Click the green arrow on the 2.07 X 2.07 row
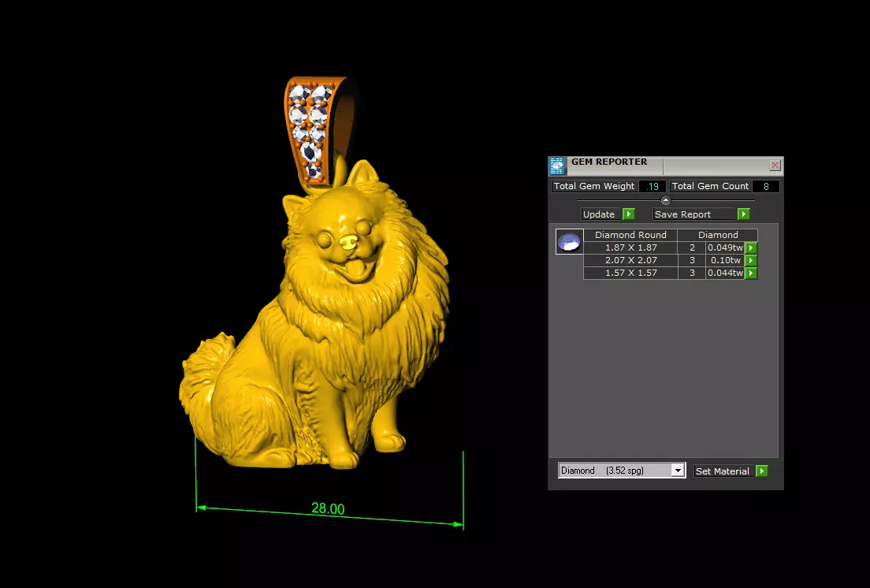Image resolution: width=870 pixels, height=588 pixels. pyautogui.click(x=751, y=260)
